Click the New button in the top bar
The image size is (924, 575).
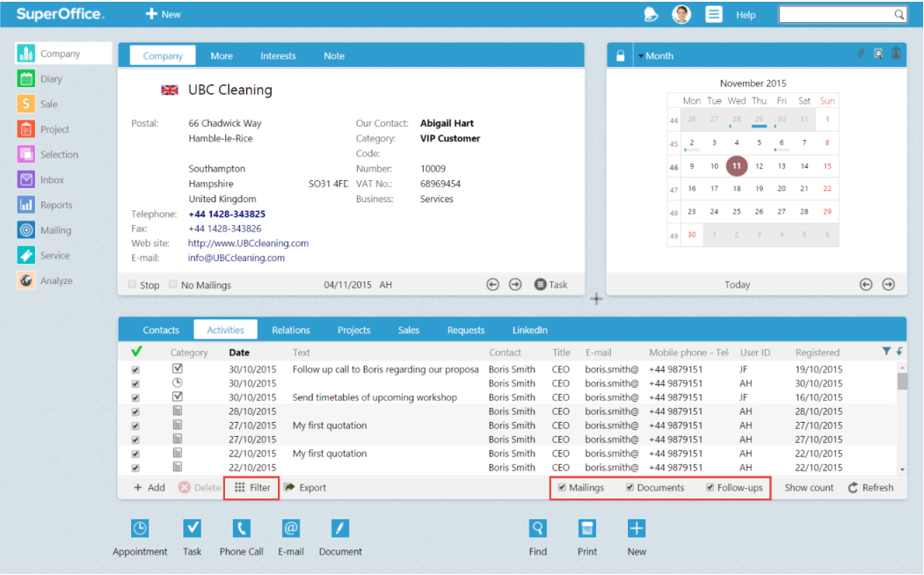tap(164, 14)
